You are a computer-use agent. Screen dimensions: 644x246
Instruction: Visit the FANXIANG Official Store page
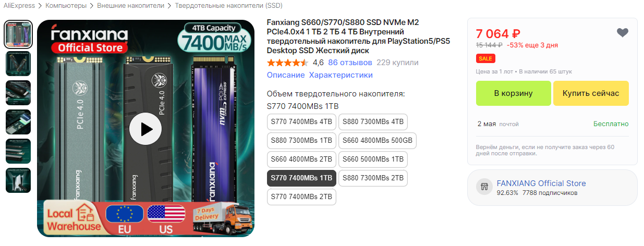(541, 183)
